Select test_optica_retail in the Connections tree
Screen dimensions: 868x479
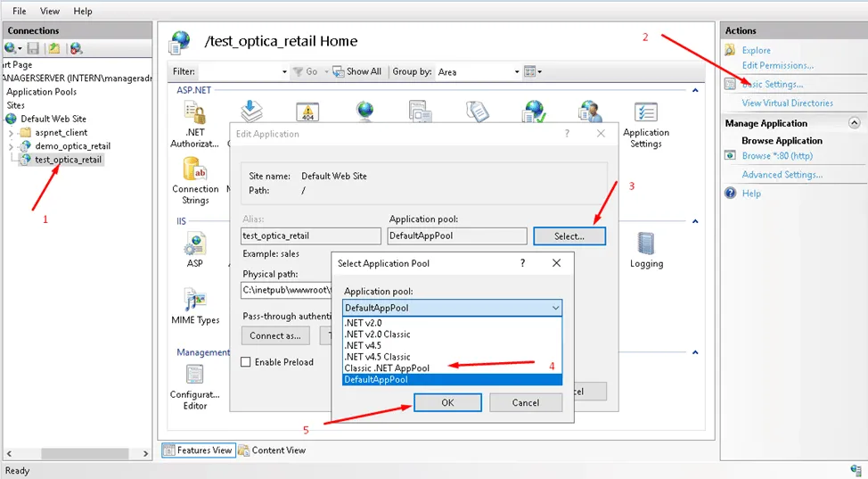[x=68, y=160]
